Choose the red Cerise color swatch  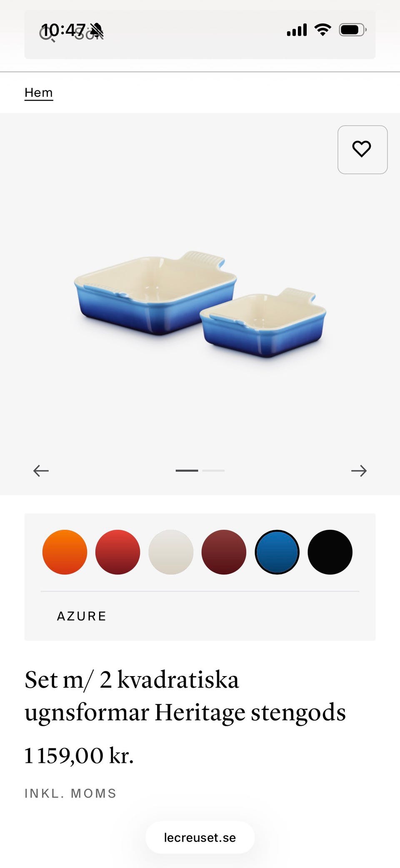point(117,552)
